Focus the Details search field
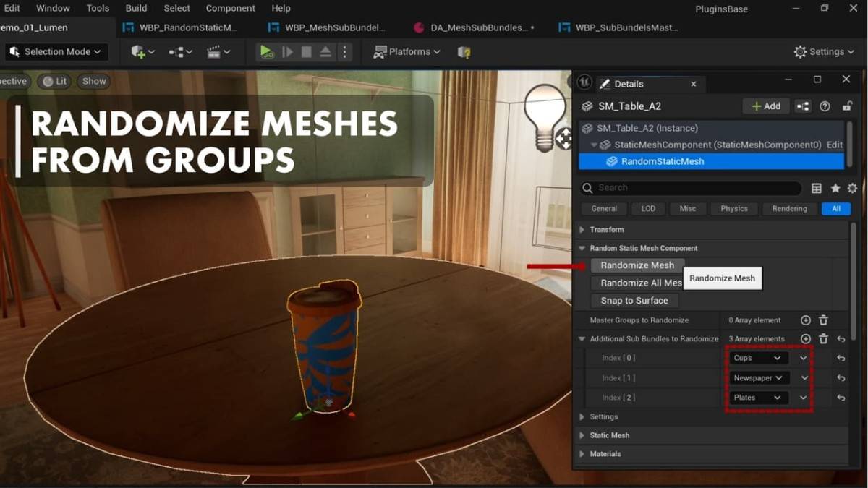868x488 pixels. (x=691, y=188)
